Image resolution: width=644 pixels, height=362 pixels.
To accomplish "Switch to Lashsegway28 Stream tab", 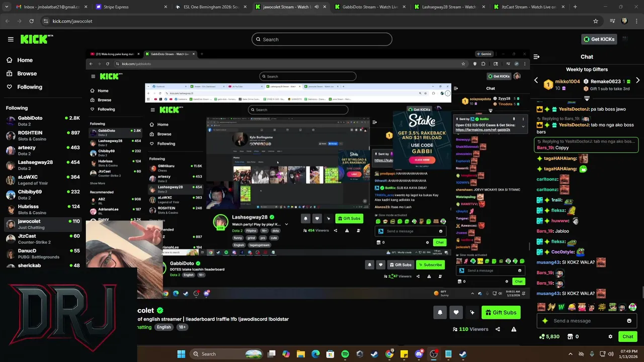I will pyautogui.click(x=449, y=7).
